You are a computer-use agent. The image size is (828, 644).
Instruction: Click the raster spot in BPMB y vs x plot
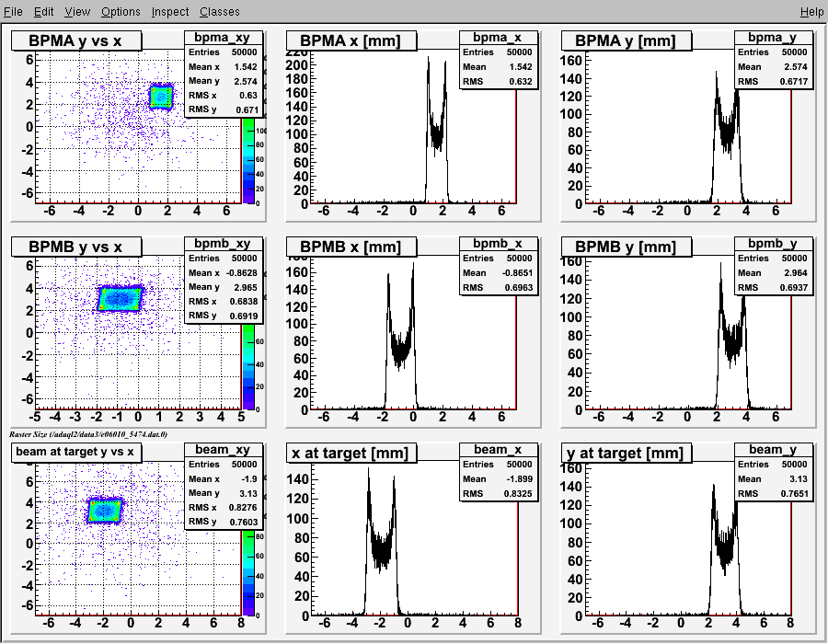pyautogui.click(x=121, y=299)
